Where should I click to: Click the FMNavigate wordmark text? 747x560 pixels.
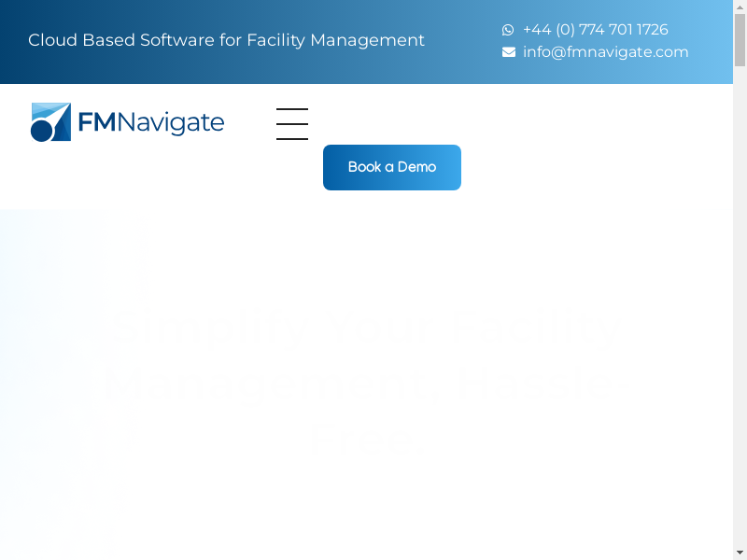[x=151, y=123]
